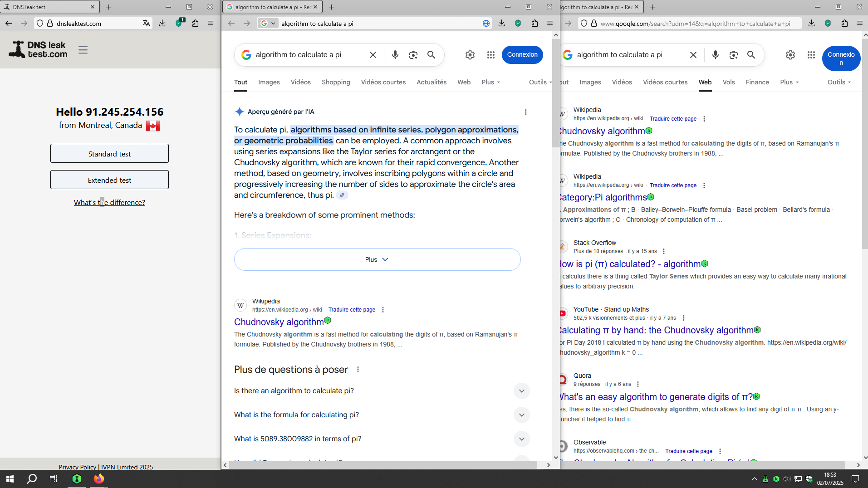Screen dimensions: 868x488
Task: Open Google apps grid in the middle window
Action: click(491, 55)
